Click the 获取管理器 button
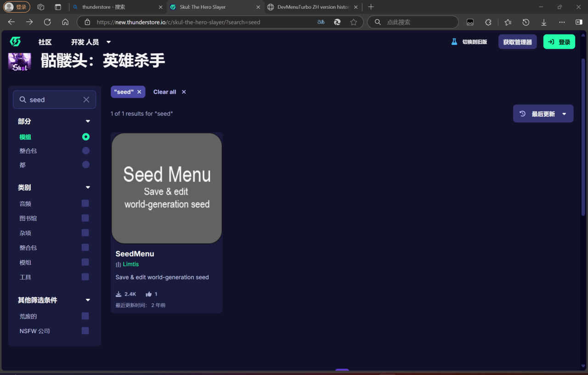588x375 pixels. pos(517,42)
